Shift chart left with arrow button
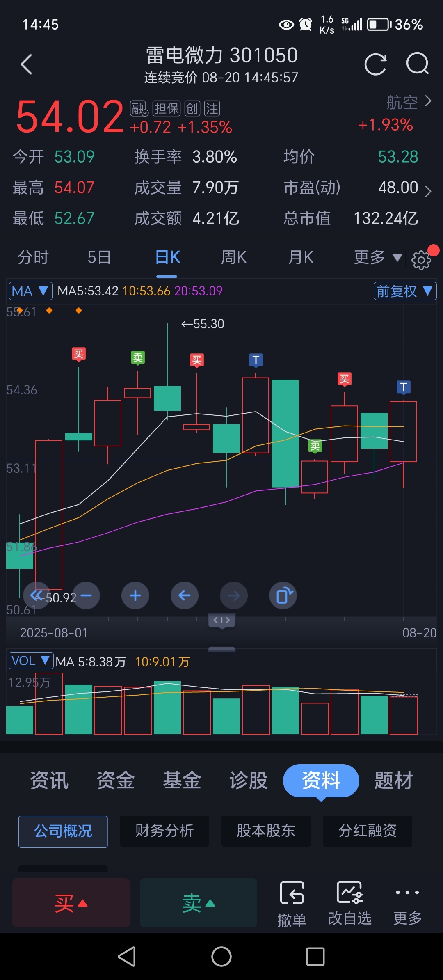The image size is (443, 980). (x=185, y=595)
